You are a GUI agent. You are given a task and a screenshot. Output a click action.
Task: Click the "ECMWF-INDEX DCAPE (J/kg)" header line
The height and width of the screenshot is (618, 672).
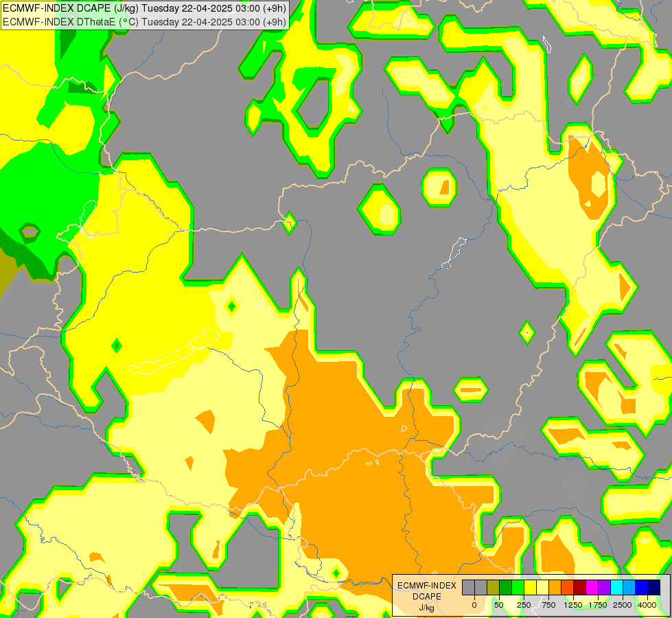pos(144,8)
